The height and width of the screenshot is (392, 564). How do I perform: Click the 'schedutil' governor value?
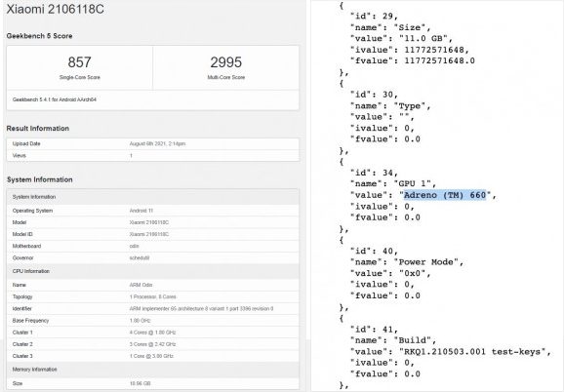[x=140, y=258]
